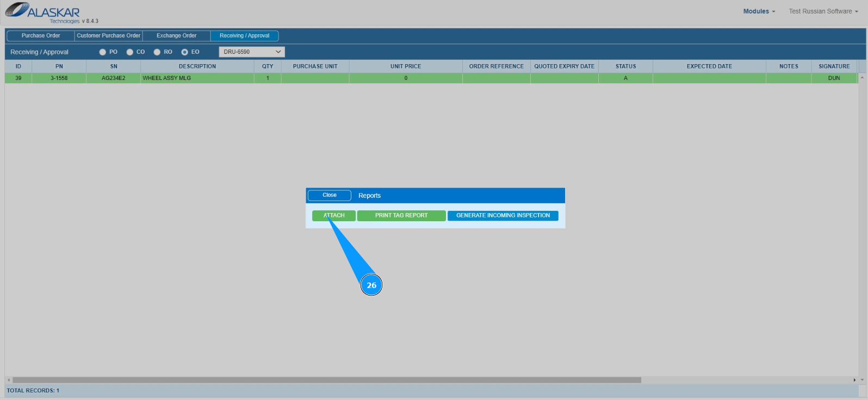Click the DUN signature cell

coord(834,78)
